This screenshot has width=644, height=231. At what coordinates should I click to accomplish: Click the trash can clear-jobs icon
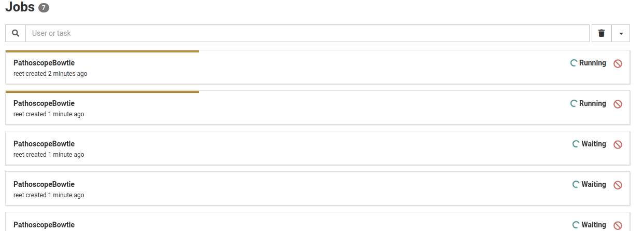601,33
